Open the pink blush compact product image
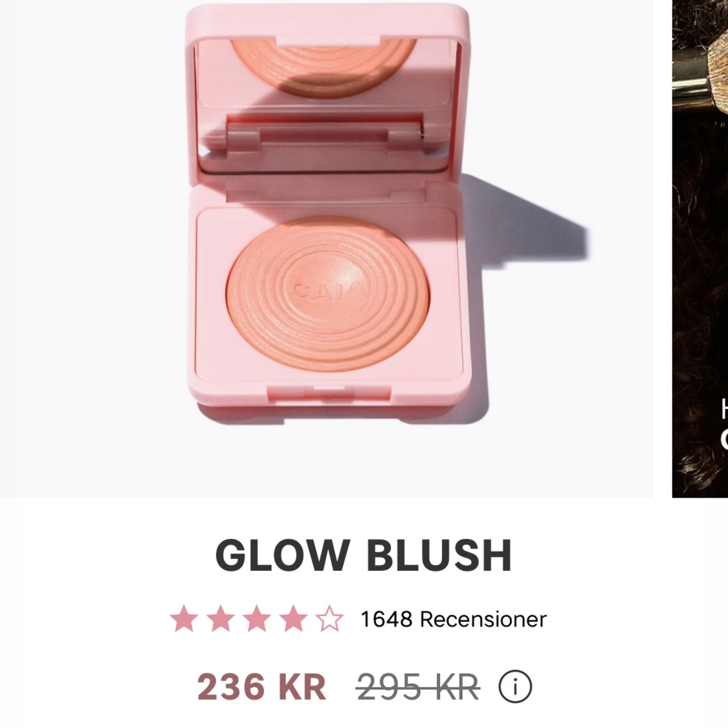Viewport: 728px width, 728px height. (x=326, y=249)
